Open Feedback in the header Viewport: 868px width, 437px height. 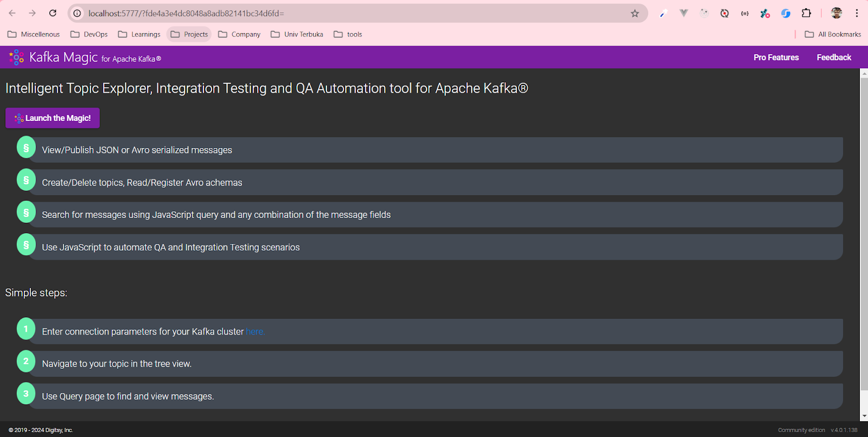(834, 57)
